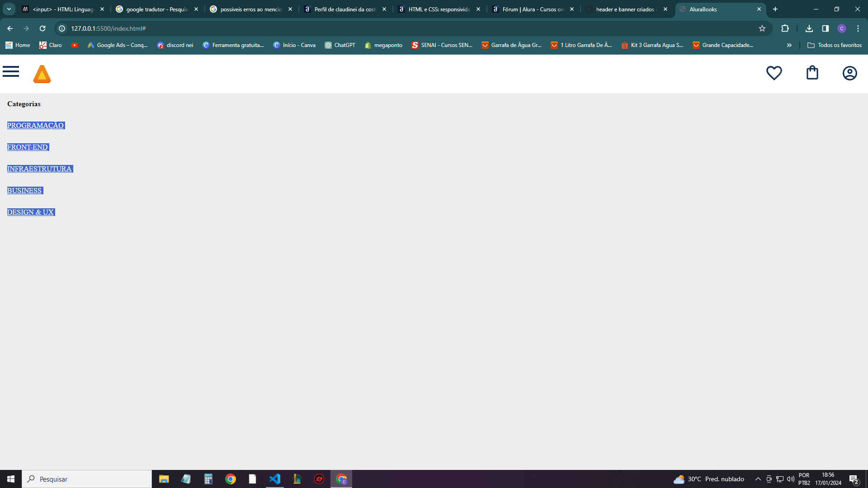Open the Home bookmark
The width and height of the screenshot is (868, 488).
click(18, 45)
